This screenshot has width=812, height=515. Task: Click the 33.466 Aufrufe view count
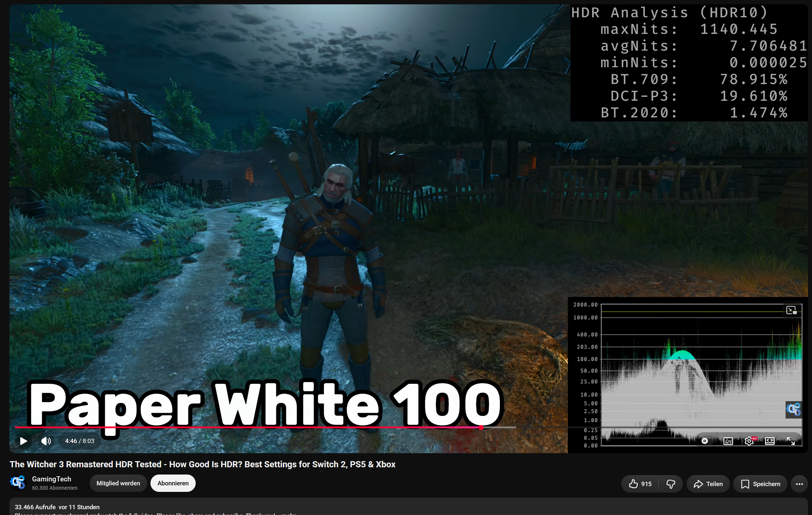tap(35, 507)
